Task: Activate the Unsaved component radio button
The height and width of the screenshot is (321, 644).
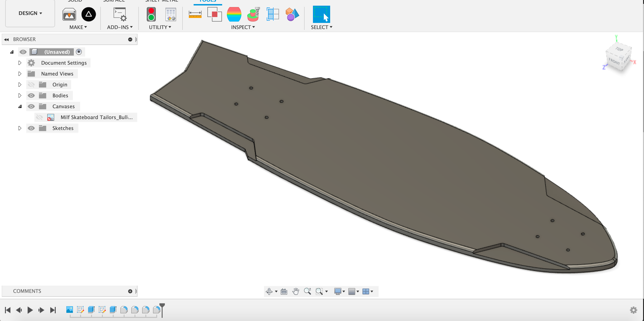Action: [x=79, y=52]
